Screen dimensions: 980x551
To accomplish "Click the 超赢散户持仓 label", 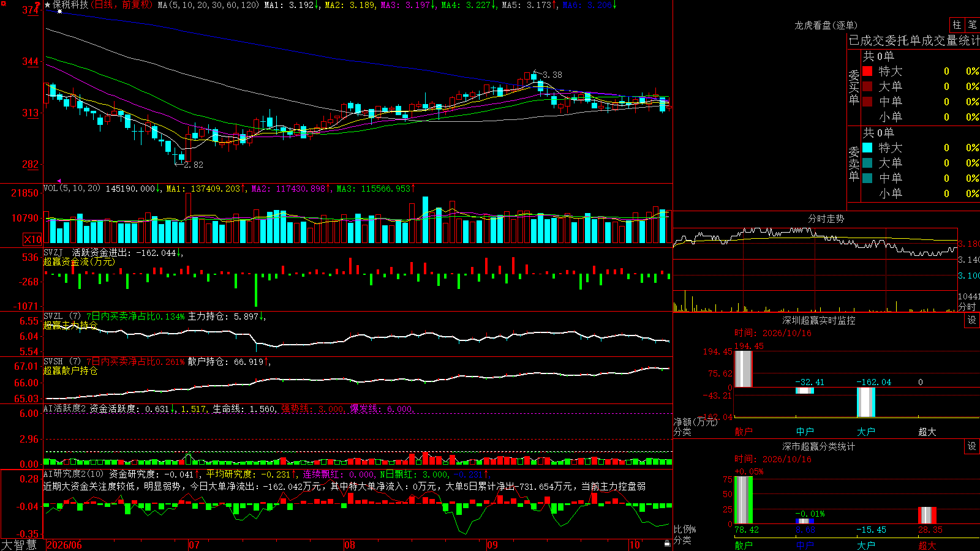I will (x=70, y=370).
